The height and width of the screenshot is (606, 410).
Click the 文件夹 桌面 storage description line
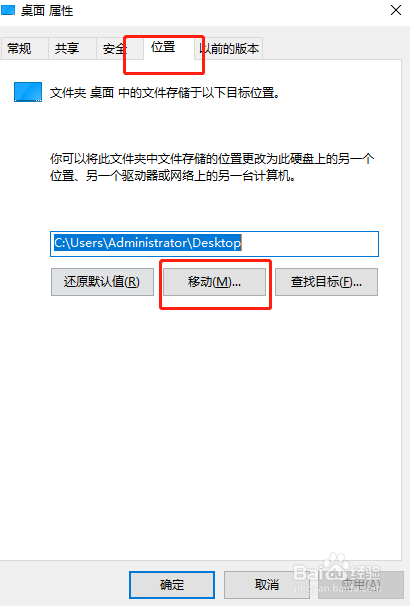point(165,93)
